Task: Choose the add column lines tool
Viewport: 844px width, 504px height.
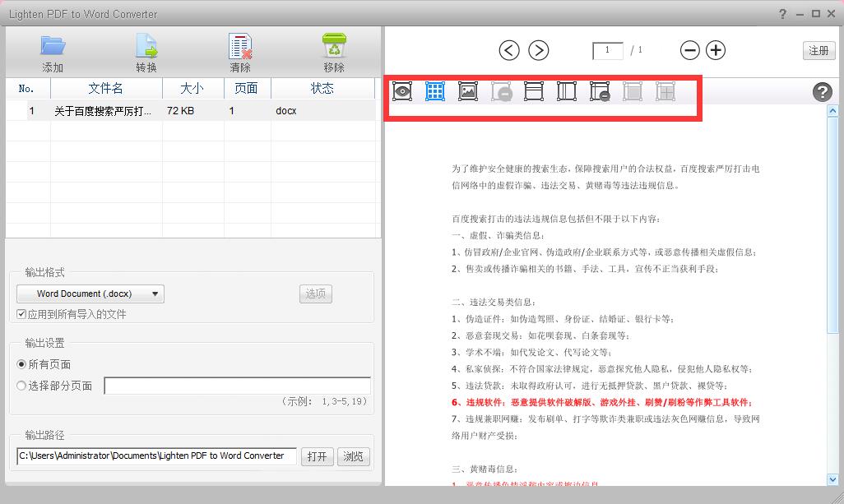Action: pyautogui.click(x=567, y=92)
